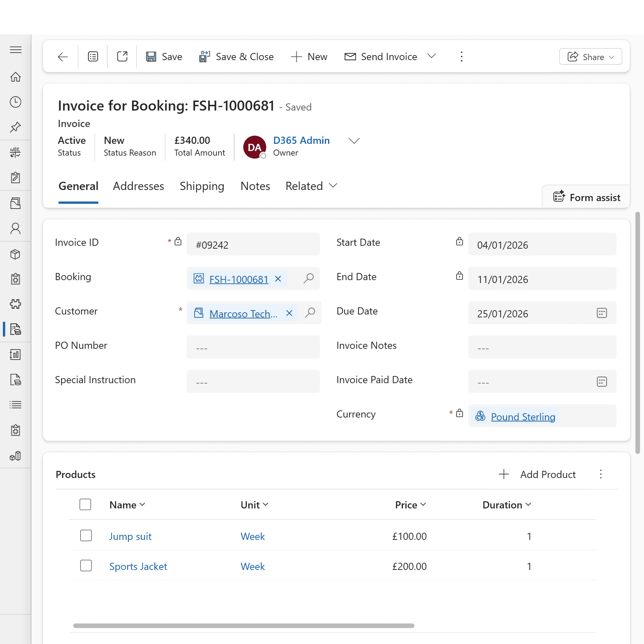The image size is (644, 644).
Task: Tick the Sports Jacket row checkbox
Action: coord(86,566)
